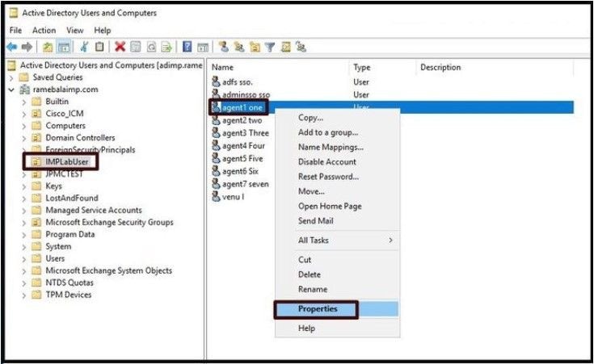The image size is (594, 364).
Task: Select Microsoft Exchange Security Groups node
Action: point(109,223)
